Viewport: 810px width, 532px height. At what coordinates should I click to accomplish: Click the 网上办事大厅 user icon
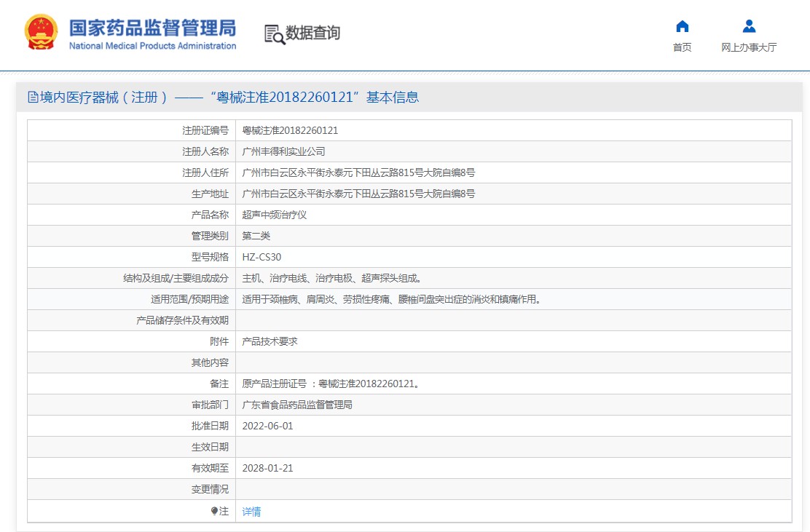[749, 27]
